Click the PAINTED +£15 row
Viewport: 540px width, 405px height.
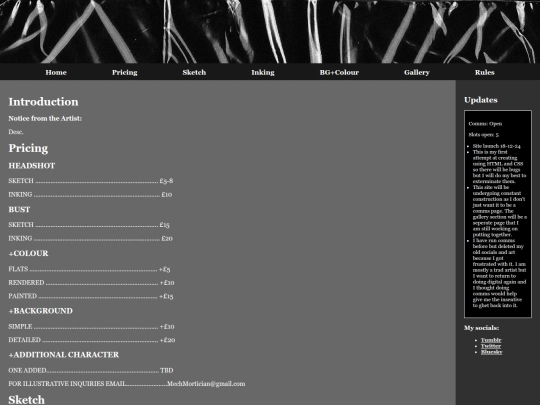pyautogui.click(x=91, y=296)
